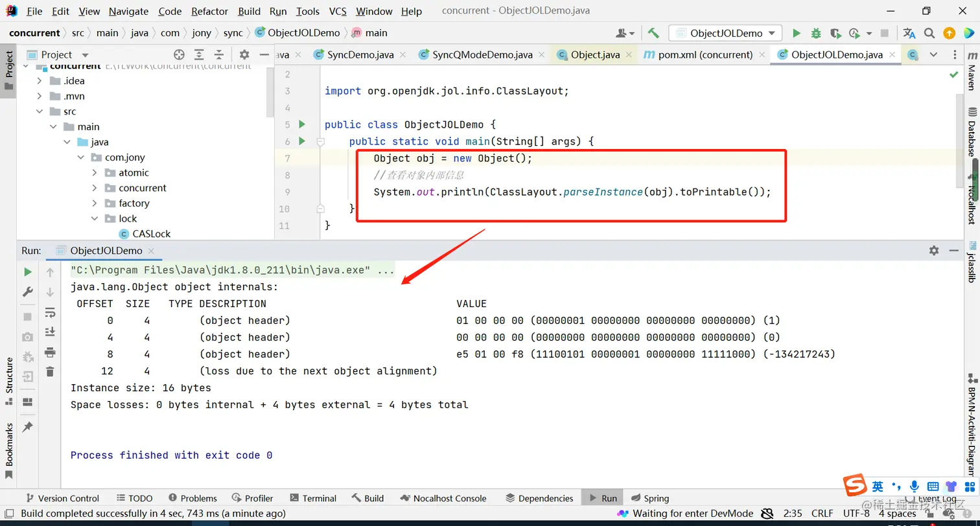Click the Run panel layout icon

click(28, 402)
